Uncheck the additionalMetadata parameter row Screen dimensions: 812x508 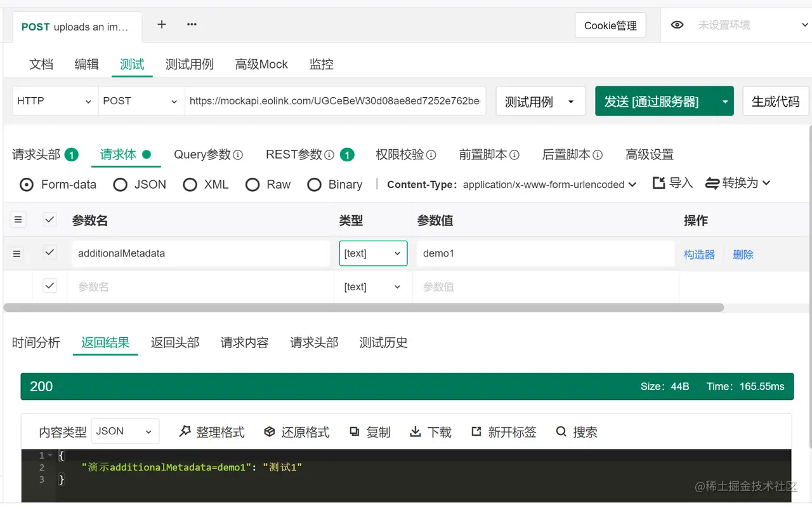(x=49, y=253)
